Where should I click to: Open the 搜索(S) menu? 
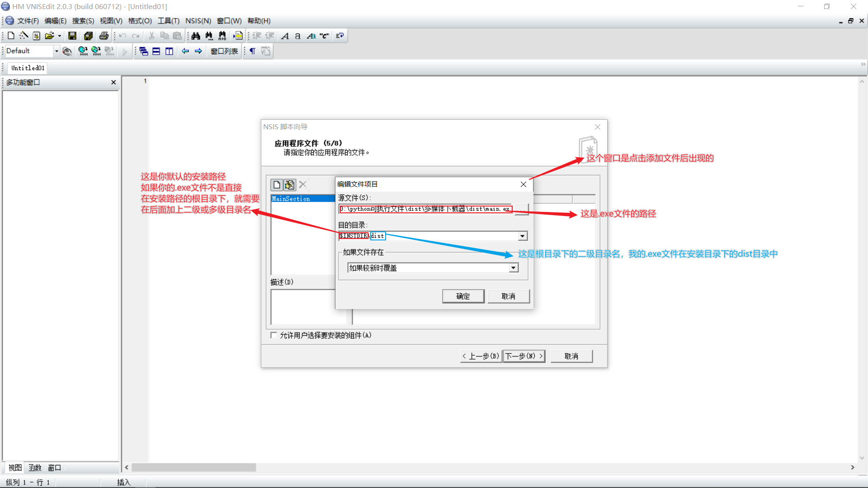(x=83, y=21)
